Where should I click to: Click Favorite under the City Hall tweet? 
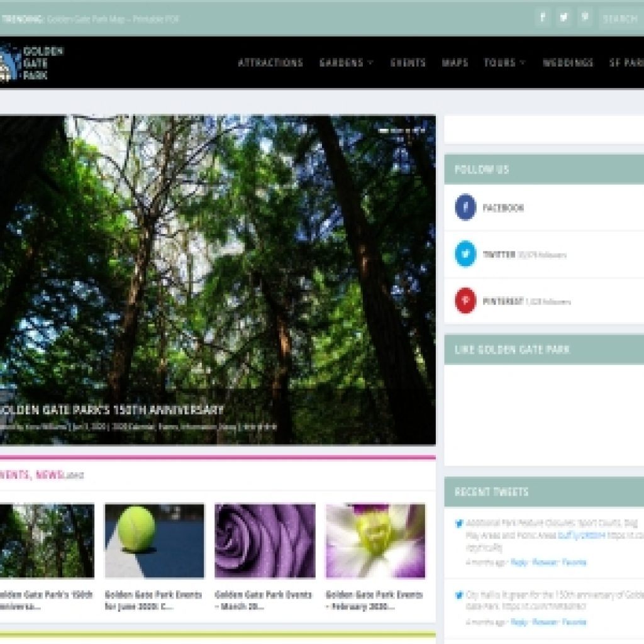pyautogui.click(x=574, y=622)
